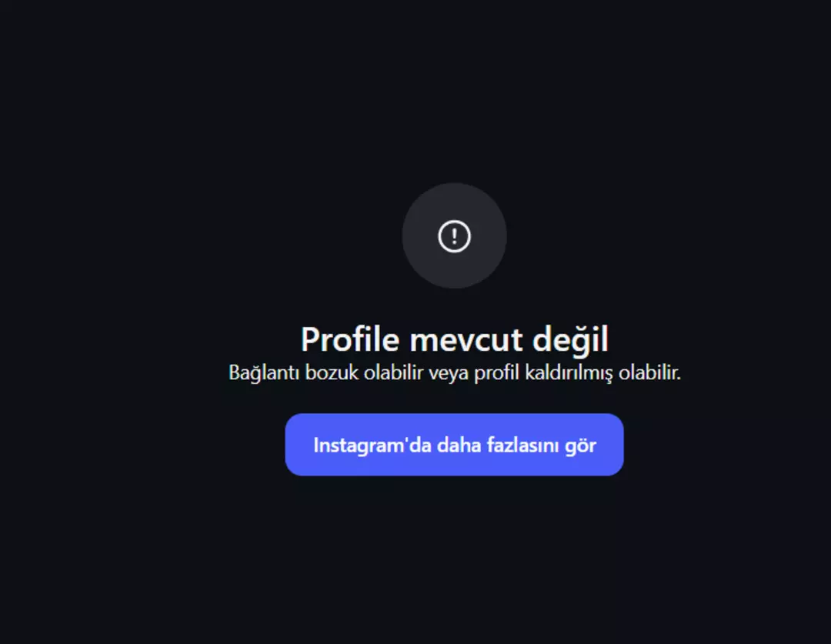Click the word "Bağlantı" in the subtitle

point(265,372)
